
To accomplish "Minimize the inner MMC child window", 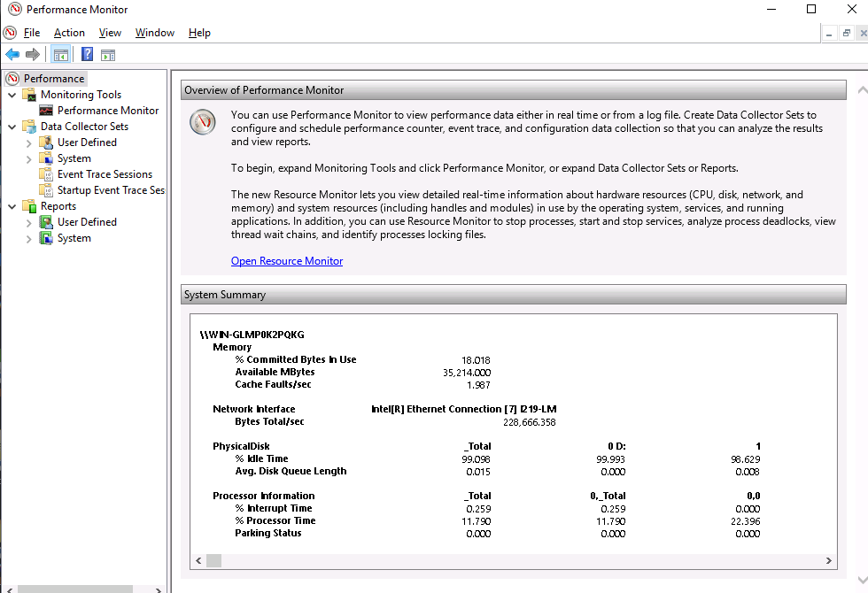I will [x=829, y=34].
